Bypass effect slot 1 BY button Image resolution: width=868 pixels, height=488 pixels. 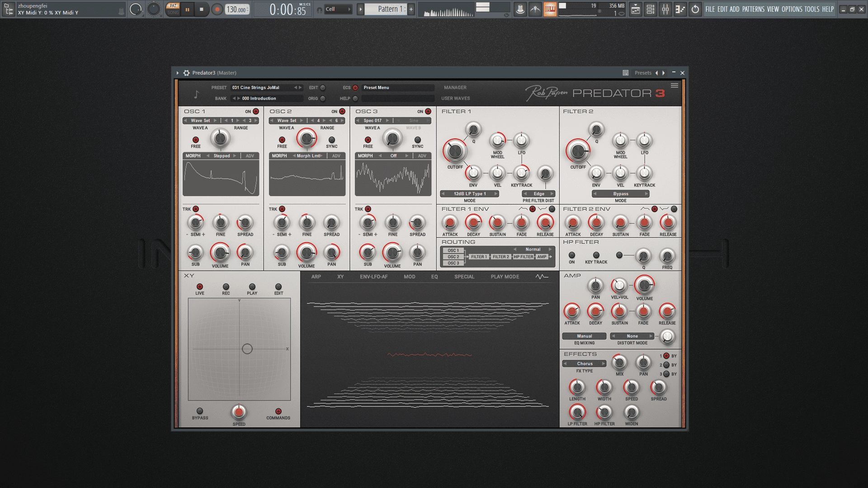pyautogui.click(x=666, y=356)
